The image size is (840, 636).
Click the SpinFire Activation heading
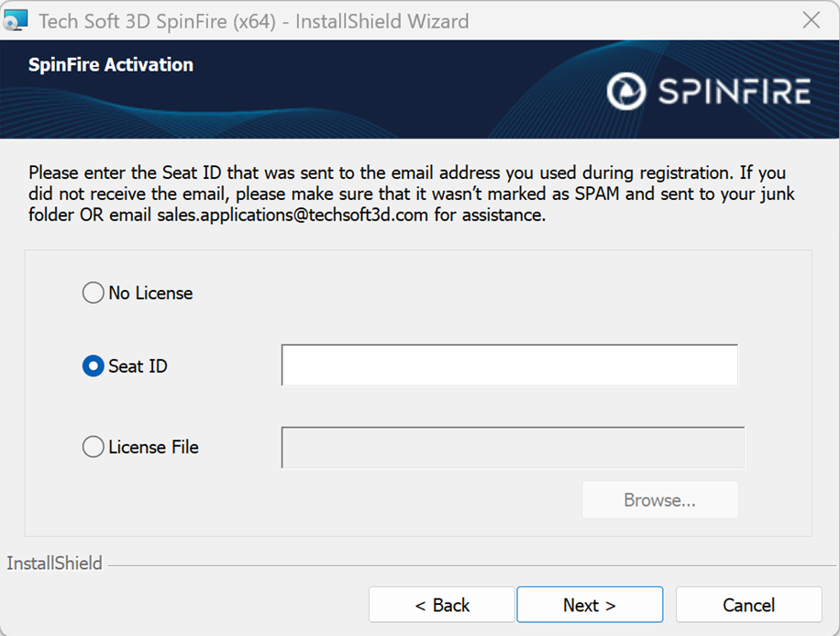111,65
